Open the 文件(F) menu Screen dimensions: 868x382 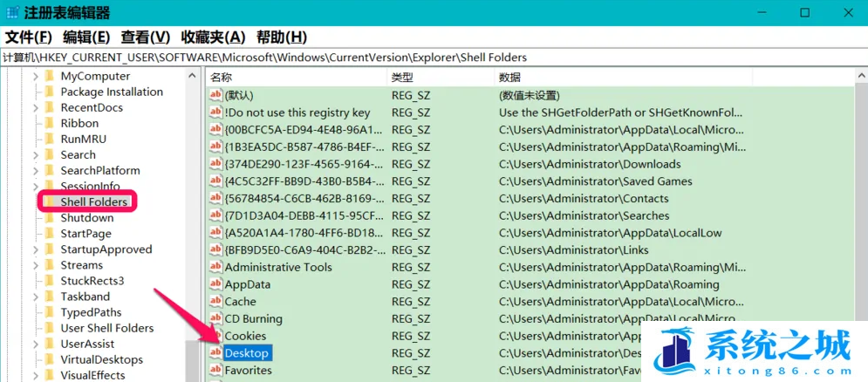click(x=28, y=38)
